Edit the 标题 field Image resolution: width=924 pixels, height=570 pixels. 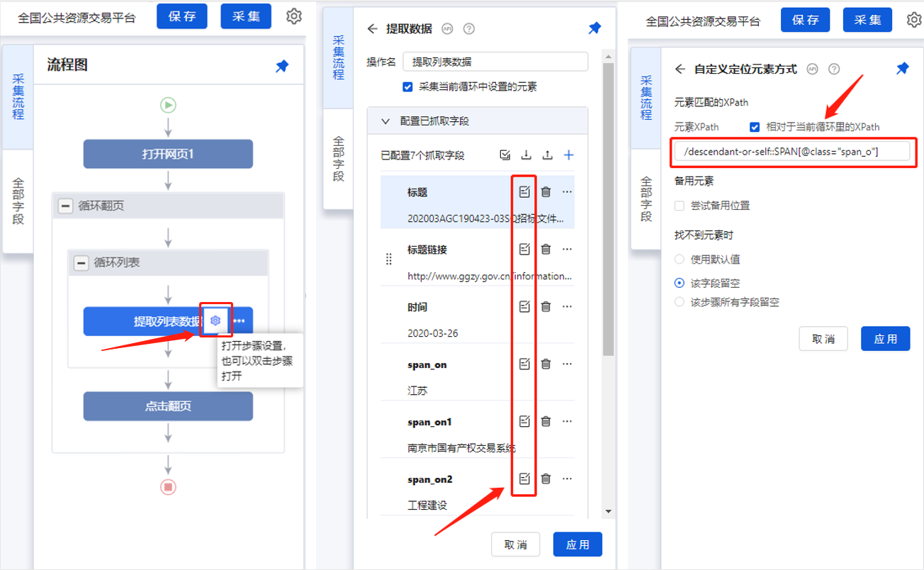[524, 191]
